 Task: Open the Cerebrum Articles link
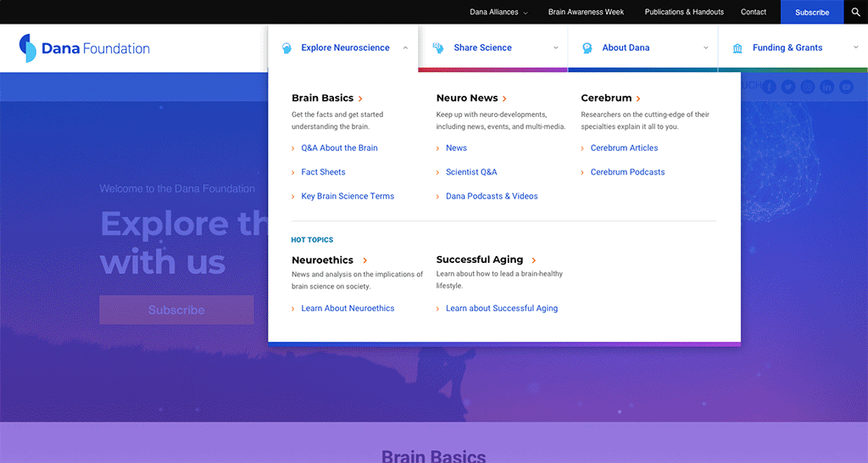(625, 148)
